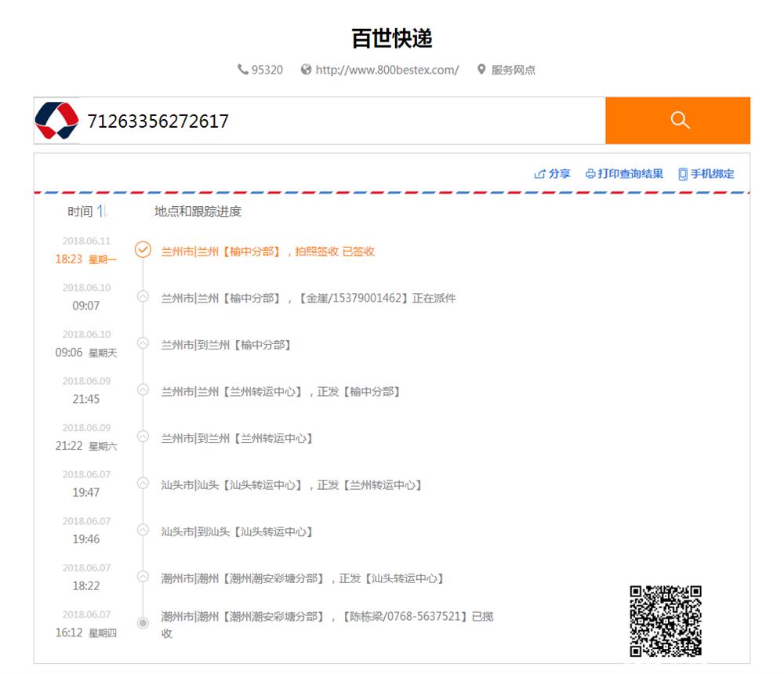The image size is (784, 674).
Task: Click the 百世快递 page title
Action: coord(392,38)
